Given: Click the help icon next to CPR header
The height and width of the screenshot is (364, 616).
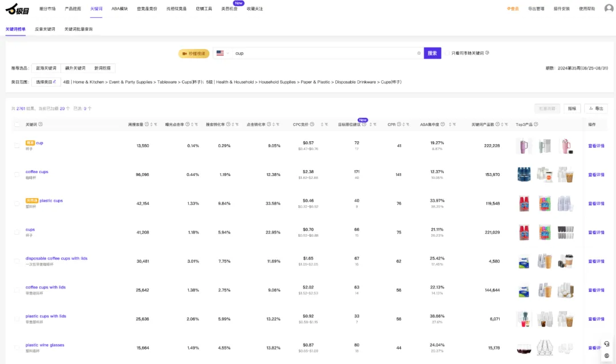Looking at the screenshot, I should (399, 124).
